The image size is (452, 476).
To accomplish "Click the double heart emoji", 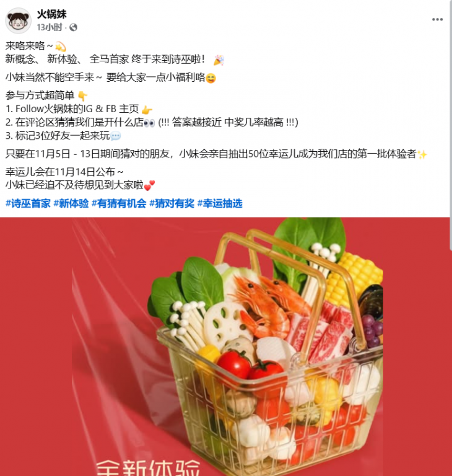I will pyautogui.click(x=149, y=185).
